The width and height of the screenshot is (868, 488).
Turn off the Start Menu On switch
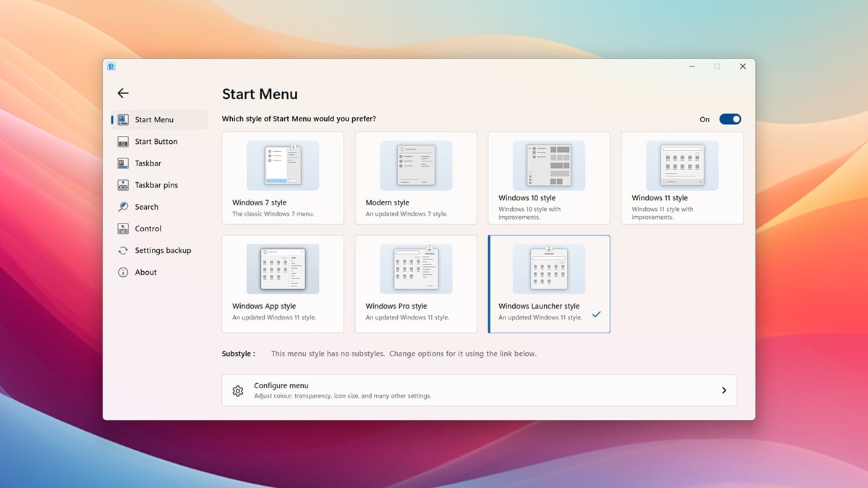tap(730, 119)
